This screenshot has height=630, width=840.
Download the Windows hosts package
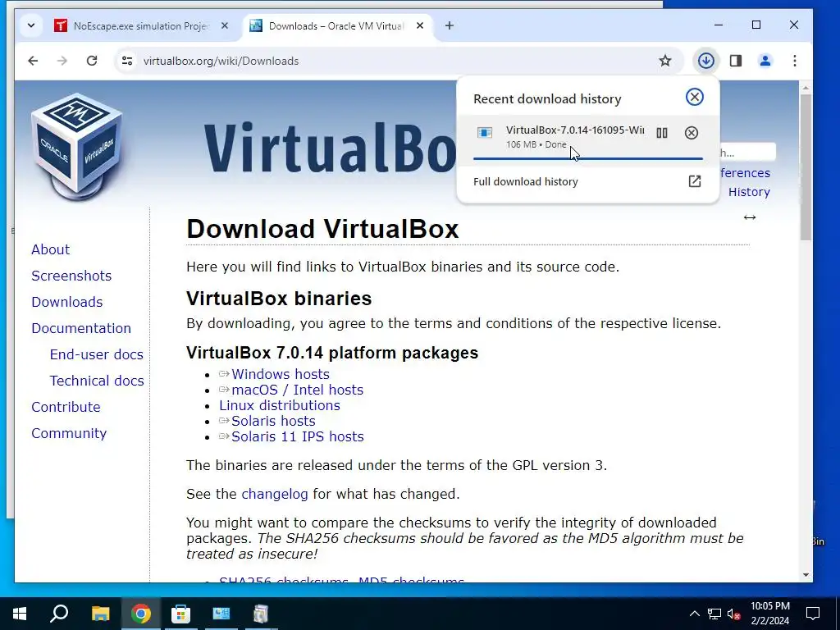(x=281, y=374)
